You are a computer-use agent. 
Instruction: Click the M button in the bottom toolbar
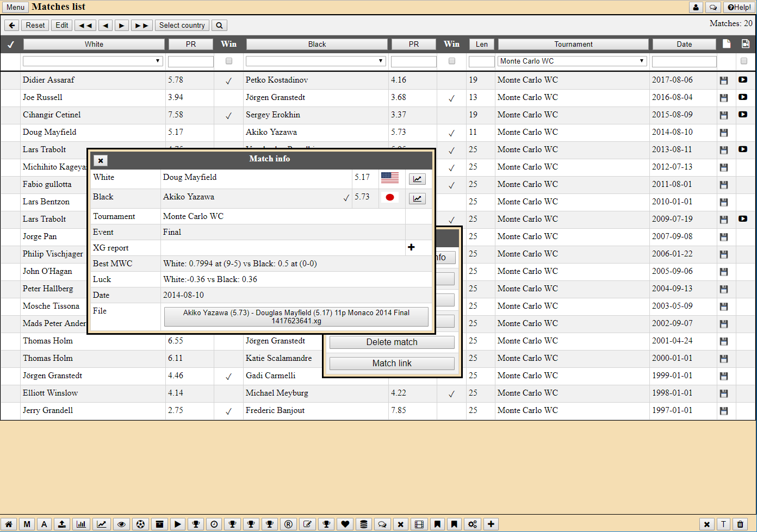27,524
